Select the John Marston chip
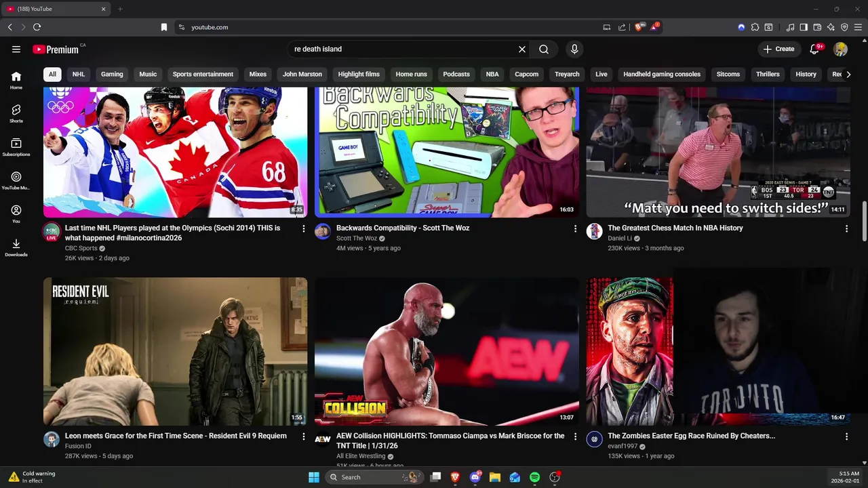The width and height of the screenshot is (868, 488). coord(302,74)
